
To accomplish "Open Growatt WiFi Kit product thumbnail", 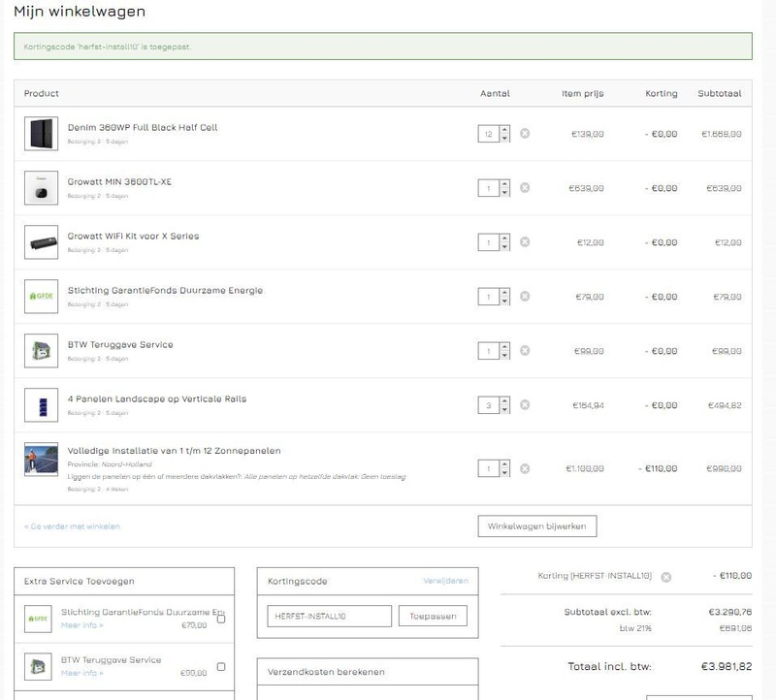I will (41, 242).
